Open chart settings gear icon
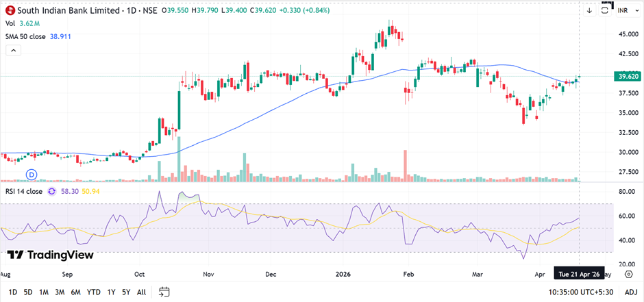The width and height of the screenshot is (644, 302). point(628,274)
